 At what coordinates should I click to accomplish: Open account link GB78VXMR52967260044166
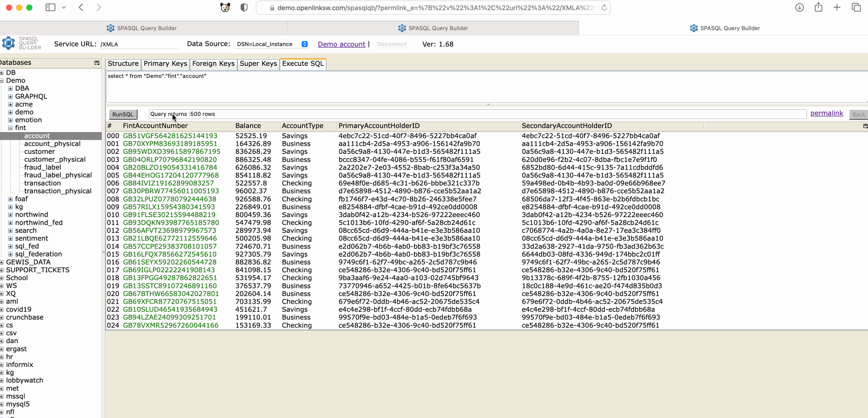tap(171, 325)
